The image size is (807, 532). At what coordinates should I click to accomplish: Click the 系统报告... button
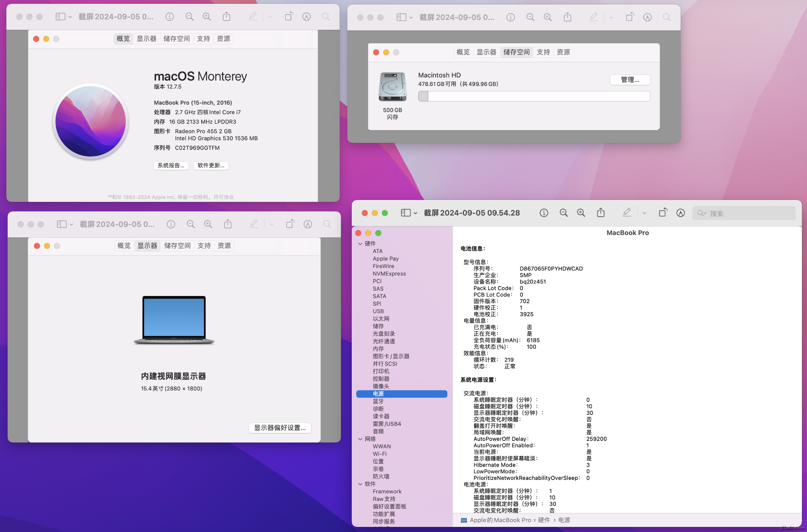(171, 166)
